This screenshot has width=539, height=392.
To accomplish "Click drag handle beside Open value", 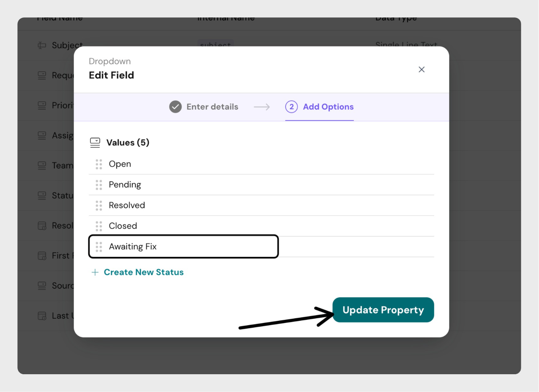I will 99,164.
